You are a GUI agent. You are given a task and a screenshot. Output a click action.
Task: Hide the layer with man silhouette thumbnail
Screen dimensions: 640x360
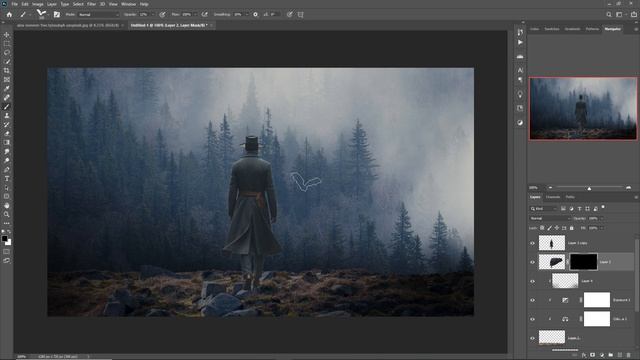coord(532,243)
